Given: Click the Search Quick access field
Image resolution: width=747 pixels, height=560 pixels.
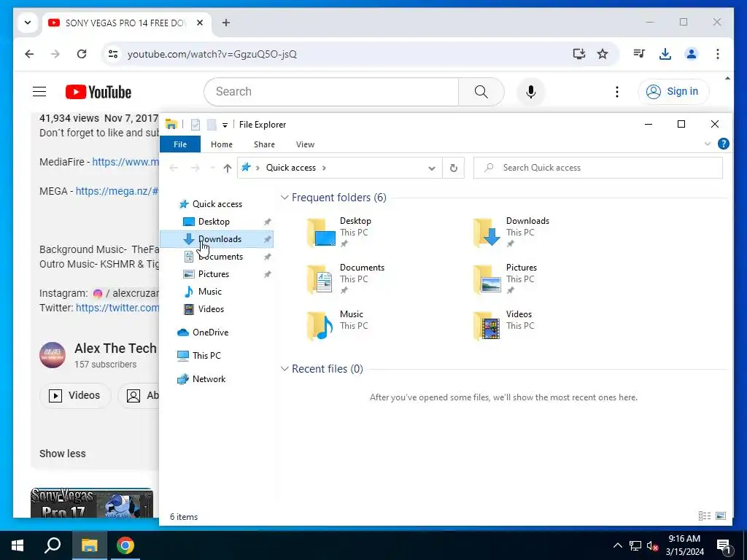Looking at the screenshot, I should [598, 168].
